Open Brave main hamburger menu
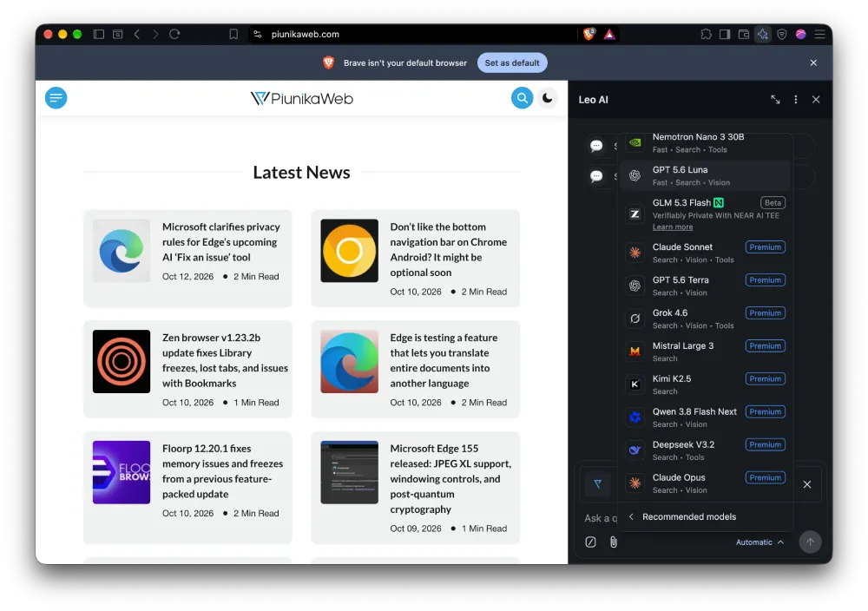Image resolution: width=868 pixels, height=611 pixels. click(x=820, y=35)
